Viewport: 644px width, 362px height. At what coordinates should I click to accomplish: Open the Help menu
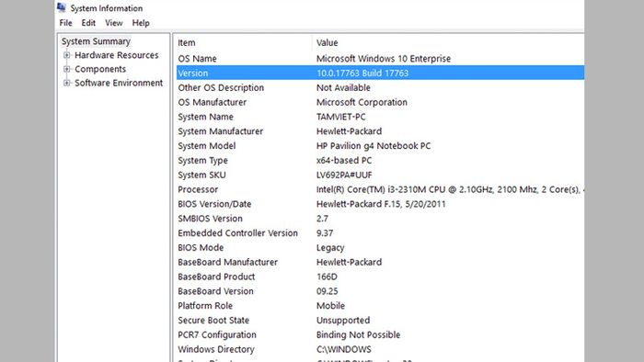coord(141,23)
